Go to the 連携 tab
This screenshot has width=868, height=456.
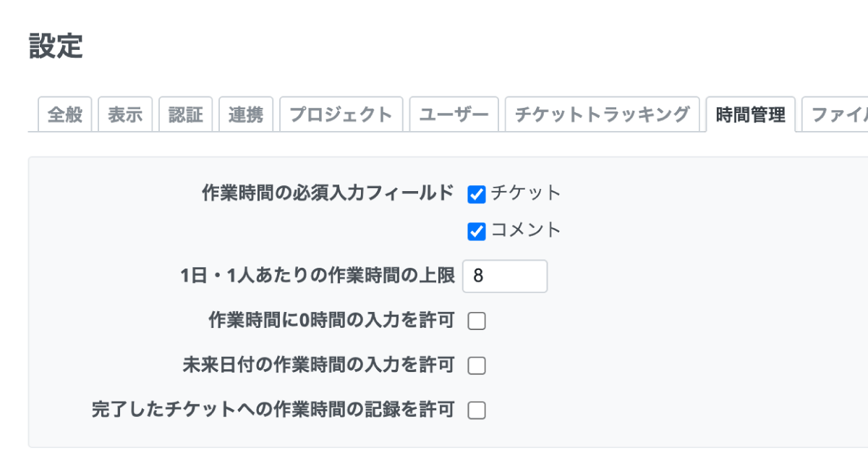click(246, 114)
